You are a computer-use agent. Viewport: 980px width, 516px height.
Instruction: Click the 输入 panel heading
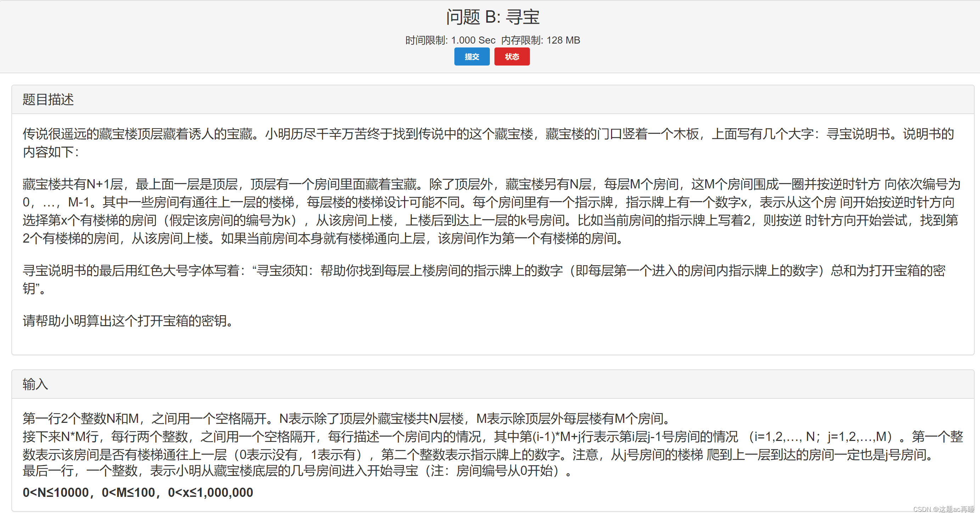35,384
